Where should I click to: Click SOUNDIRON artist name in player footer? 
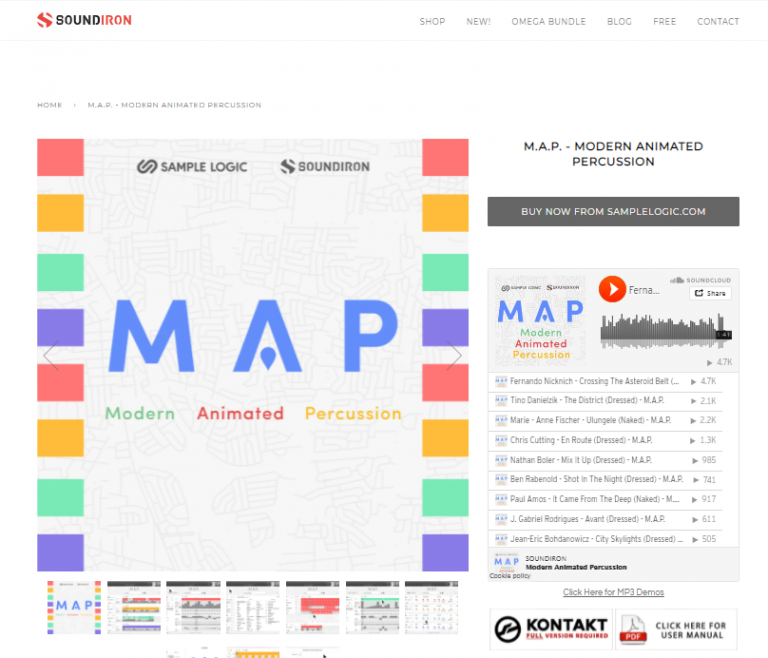click(x=546, y=559)
